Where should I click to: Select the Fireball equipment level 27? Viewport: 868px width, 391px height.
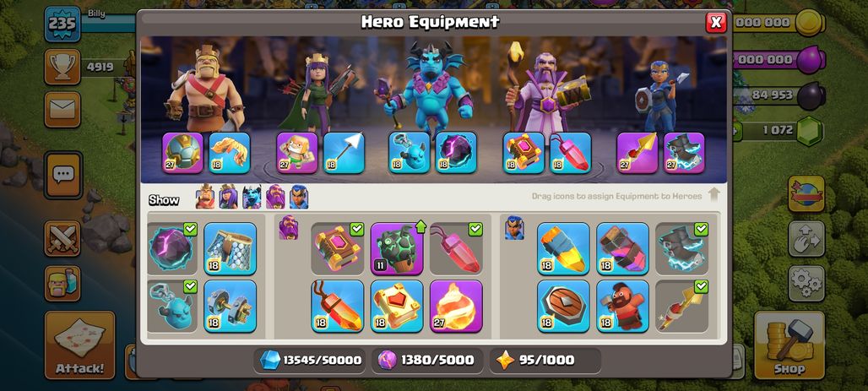click(x=456, y=307)
